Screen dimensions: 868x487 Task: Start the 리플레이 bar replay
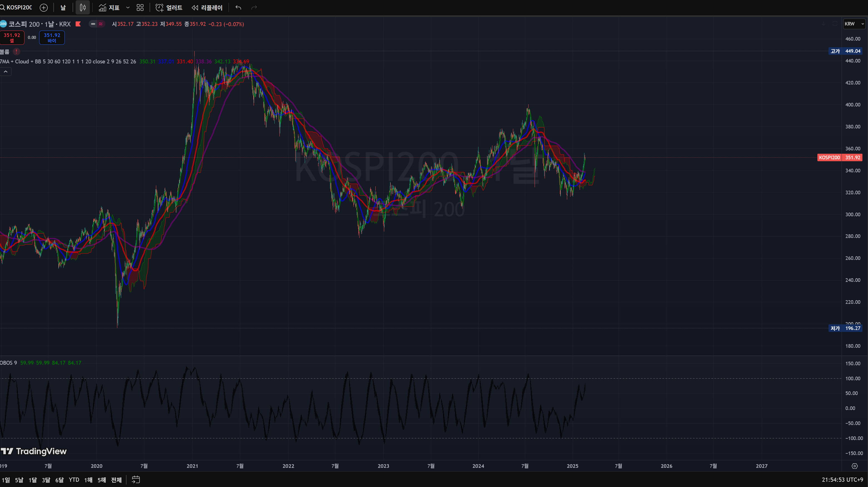pos(207,8)
